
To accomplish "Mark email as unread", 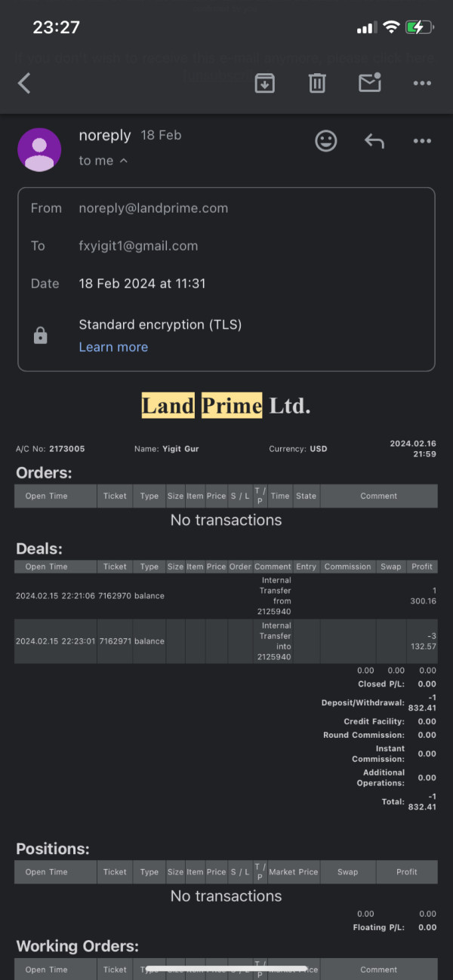I will [x=370, y=82].
